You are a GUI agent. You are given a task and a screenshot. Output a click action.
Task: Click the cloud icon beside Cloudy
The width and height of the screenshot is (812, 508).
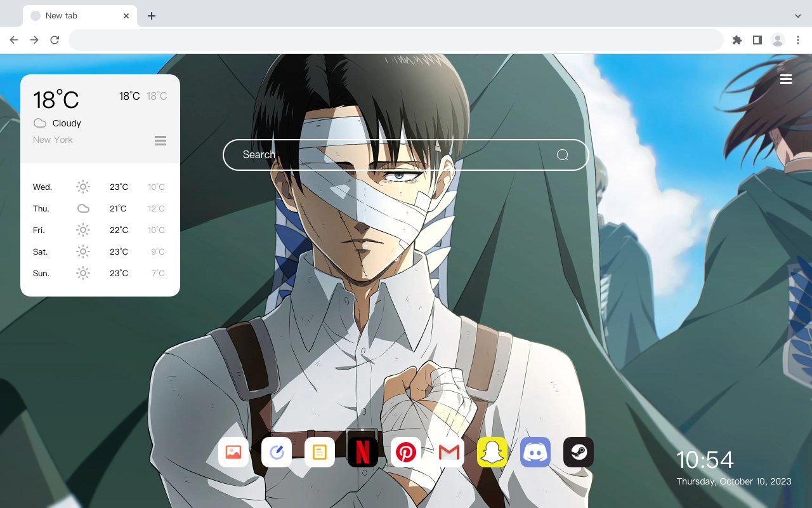40,123
